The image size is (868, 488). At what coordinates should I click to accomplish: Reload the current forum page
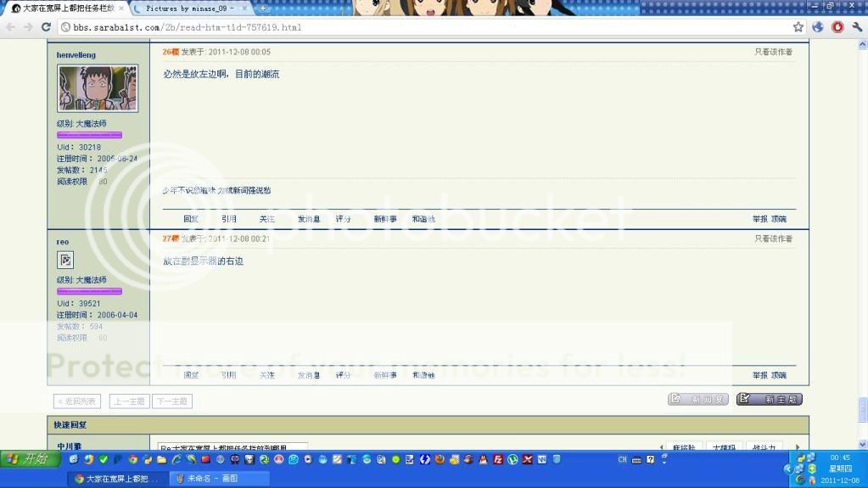tap(47, 27)
